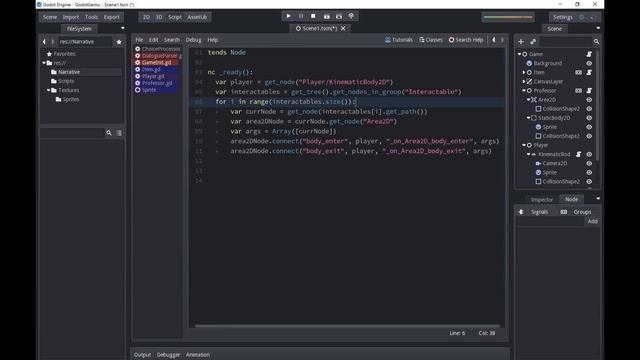Collapse the res:// folder
Image resolution: width=640 pixels, height=360 pixels.
pos(44,63)
